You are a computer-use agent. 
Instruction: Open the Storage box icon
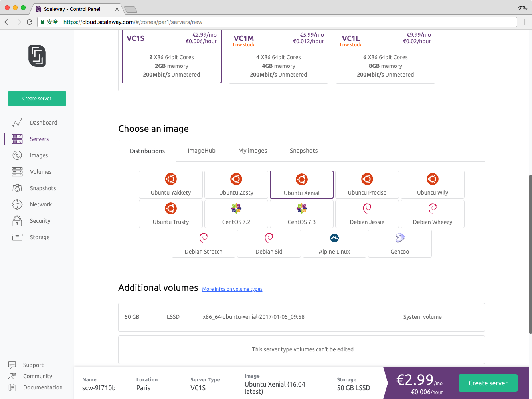tap(17, 237)
